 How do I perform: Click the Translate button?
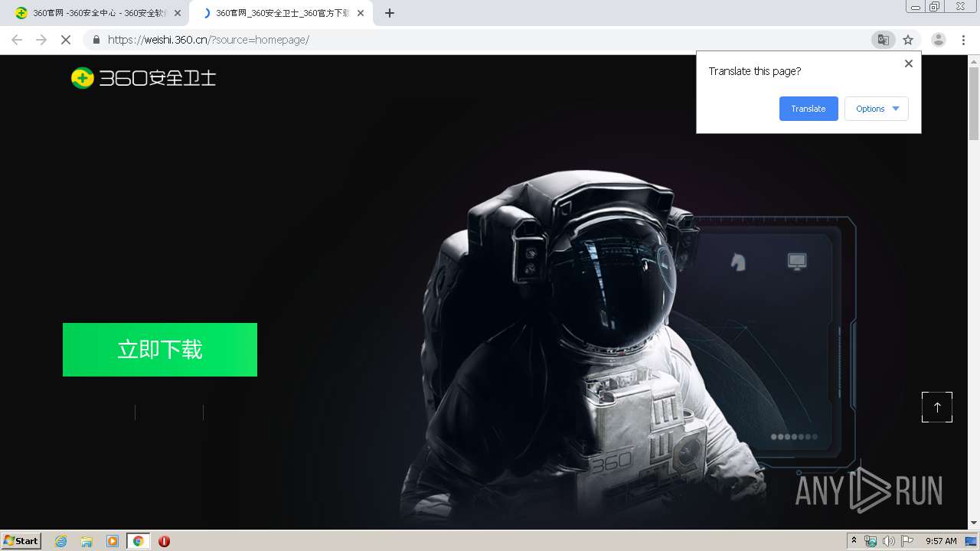coord(808,109)
